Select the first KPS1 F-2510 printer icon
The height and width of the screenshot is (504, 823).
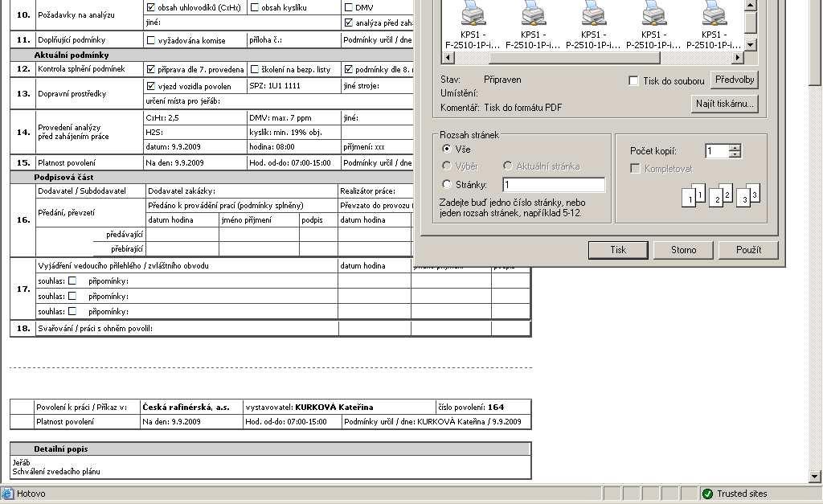tap(473, 13)
